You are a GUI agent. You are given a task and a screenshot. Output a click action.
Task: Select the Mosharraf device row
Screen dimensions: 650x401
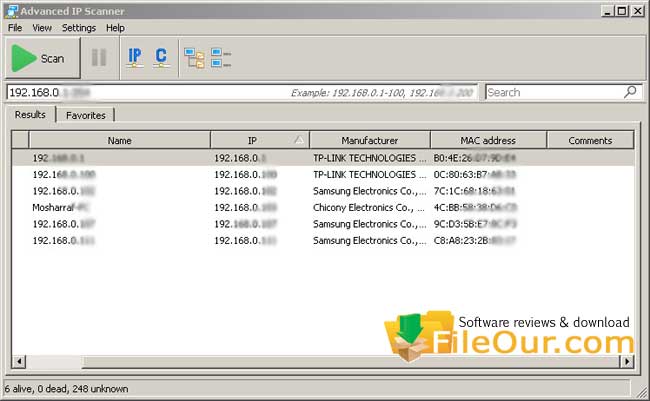(323, 207)
